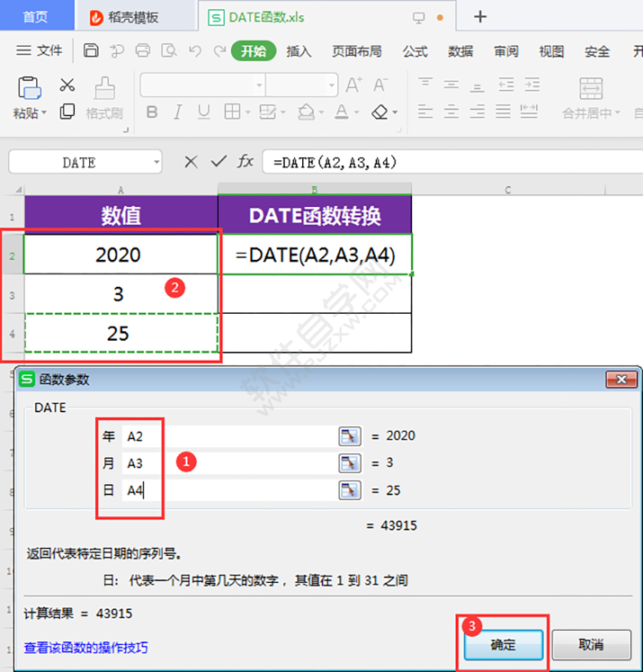643x672 pixels.
Task: Align text left
Action: click(425, 112)
